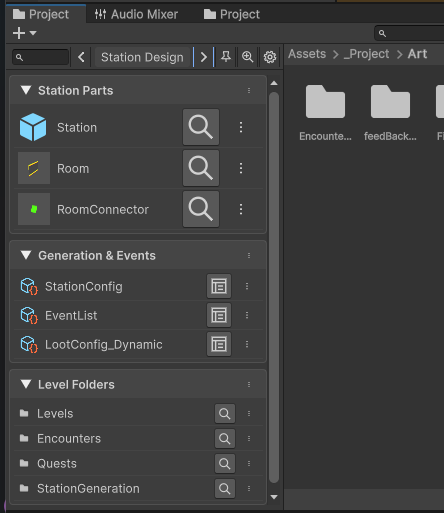Click the pin icon in the toolbar

226,57
